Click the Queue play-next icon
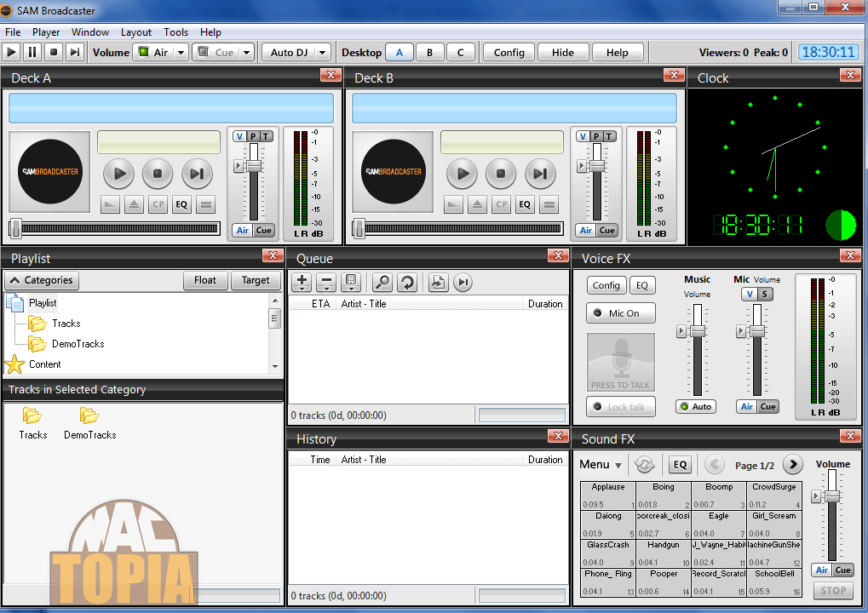 (x=463, y=282)
